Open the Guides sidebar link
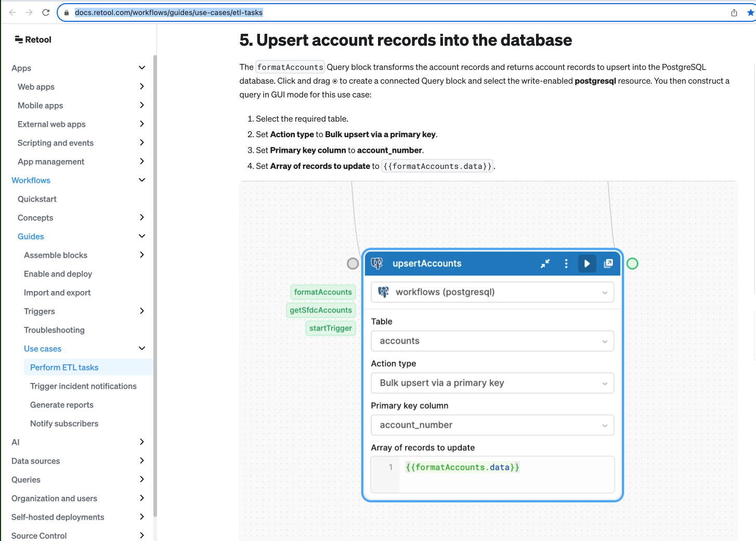756x541 pixels. pos(31,236)
